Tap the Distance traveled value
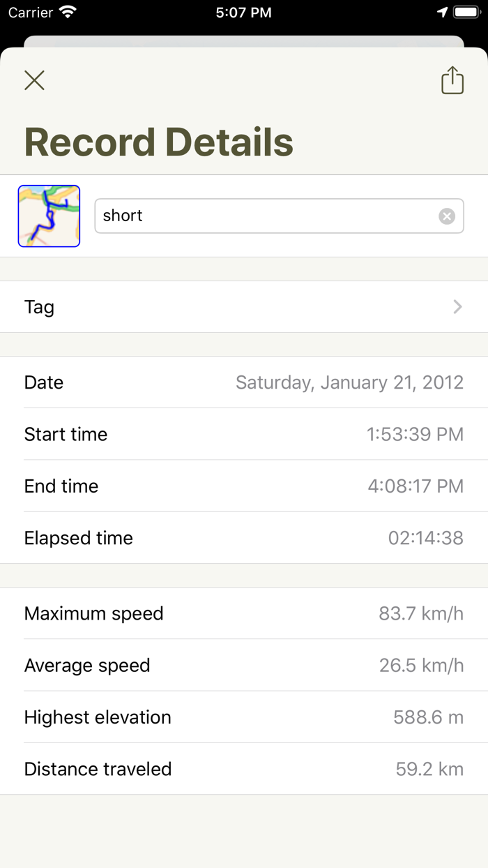 tap(430, 769)
